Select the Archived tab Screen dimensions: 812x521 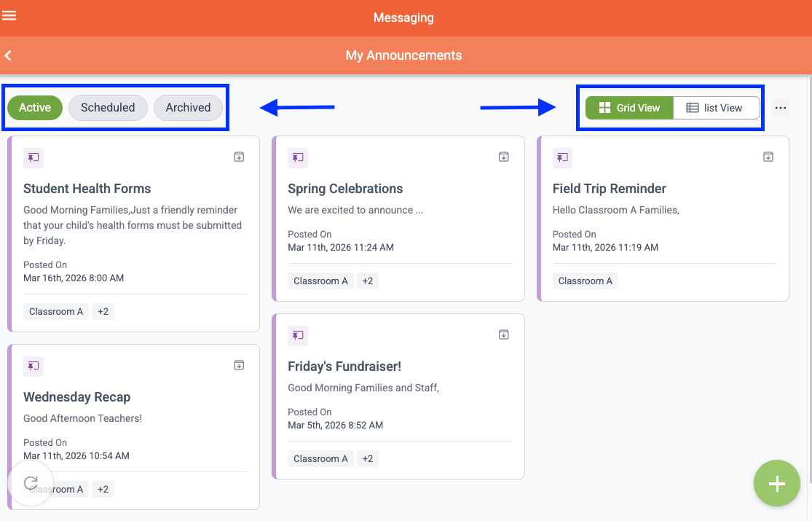188,107
